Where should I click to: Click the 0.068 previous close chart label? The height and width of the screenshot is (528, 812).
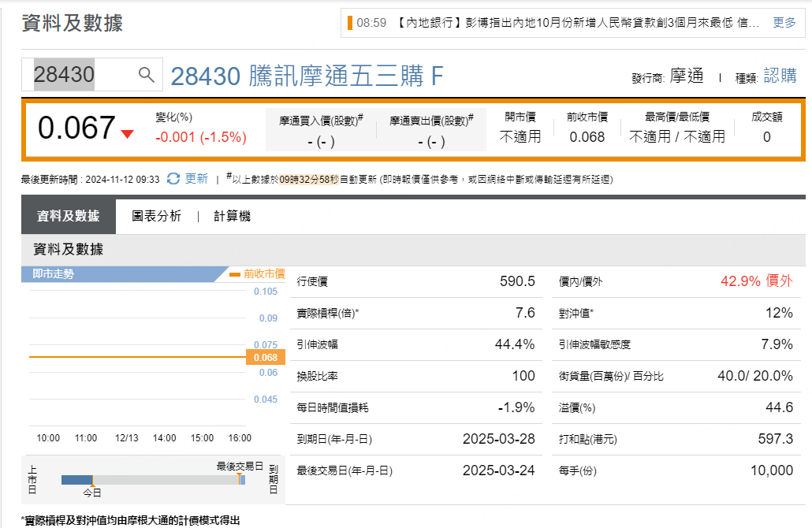(x=265, y=357)
